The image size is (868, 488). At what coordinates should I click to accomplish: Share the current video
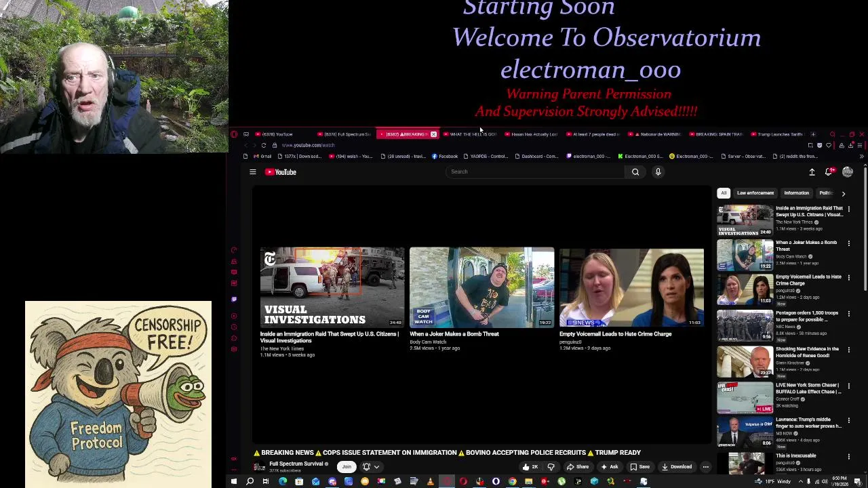pyautogui.click(x=578, y=467)
